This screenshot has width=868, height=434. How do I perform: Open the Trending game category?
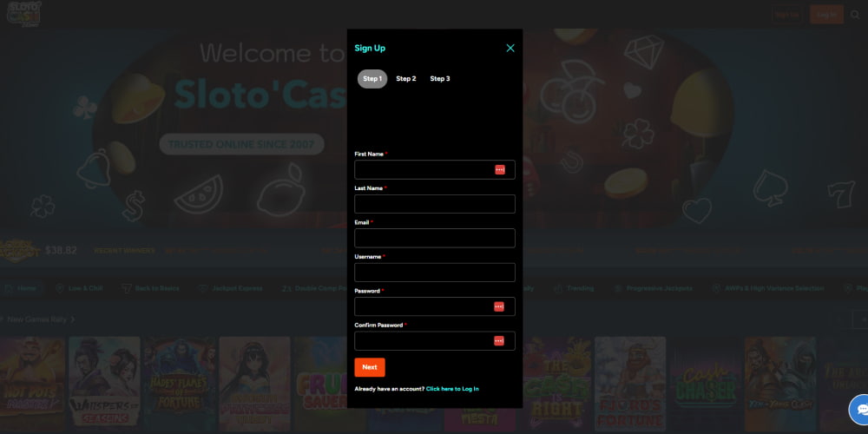click(x=574, y=288)
